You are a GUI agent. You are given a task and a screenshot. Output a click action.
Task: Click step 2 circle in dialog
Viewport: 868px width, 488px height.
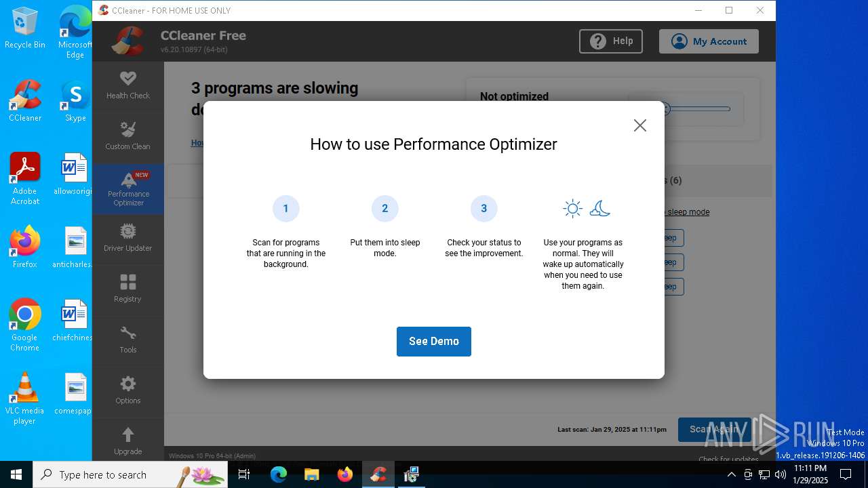coord(384,209)
